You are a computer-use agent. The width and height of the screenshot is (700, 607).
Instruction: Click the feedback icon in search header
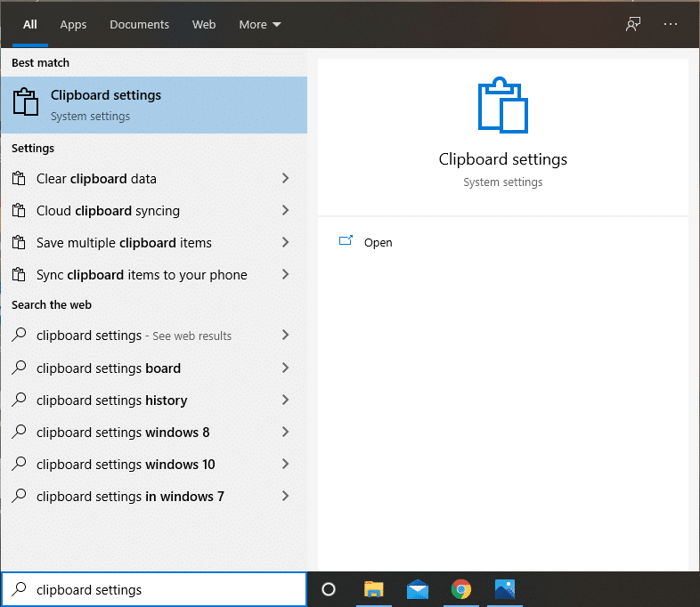tap(633, 25)
